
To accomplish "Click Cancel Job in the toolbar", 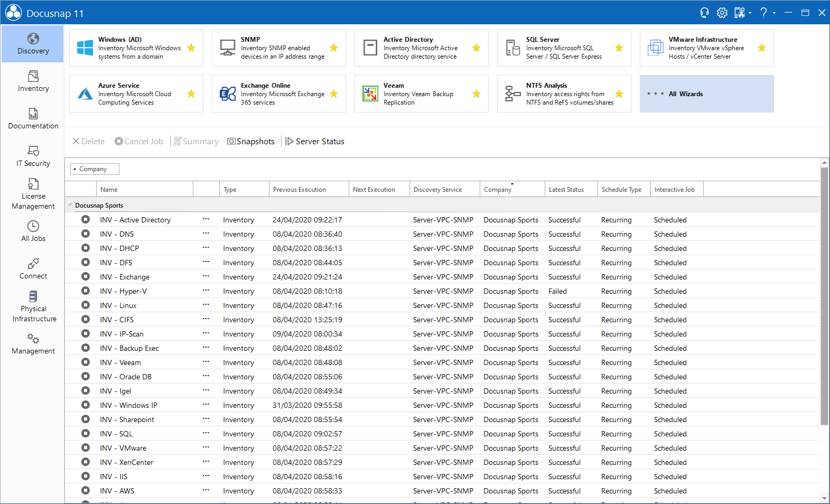I will 139,141.
